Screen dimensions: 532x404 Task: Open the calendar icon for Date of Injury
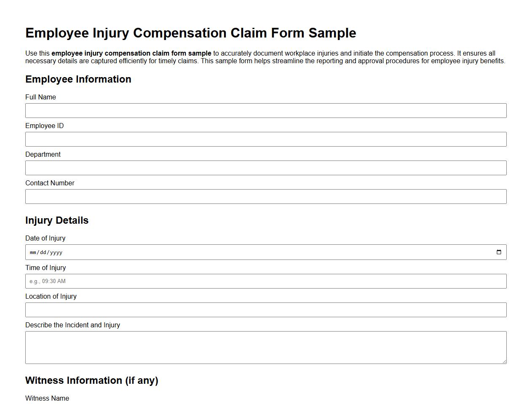pos(499,252)
